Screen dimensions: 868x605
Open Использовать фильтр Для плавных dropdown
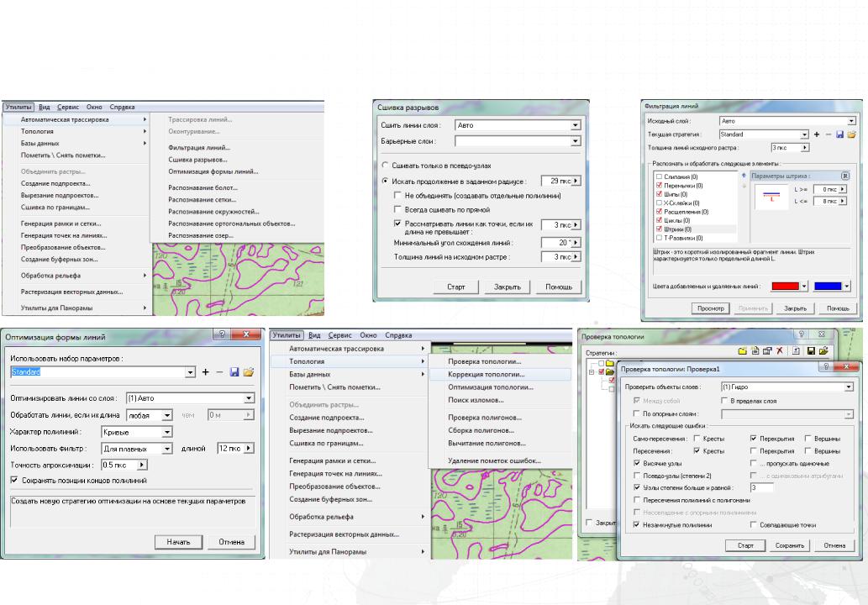coord(166,449)
